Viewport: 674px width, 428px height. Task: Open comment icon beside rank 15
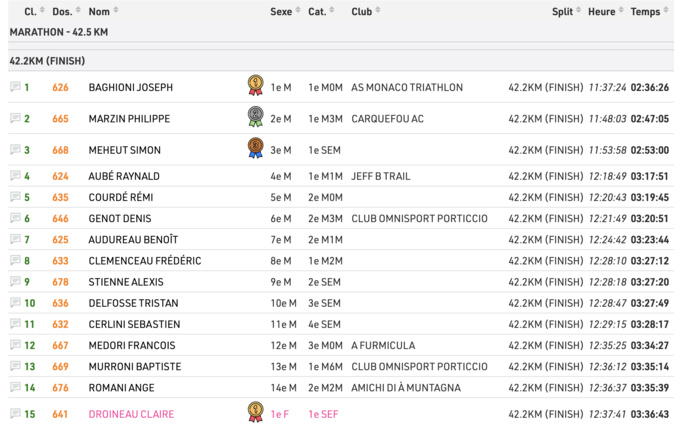coord(15,414)
